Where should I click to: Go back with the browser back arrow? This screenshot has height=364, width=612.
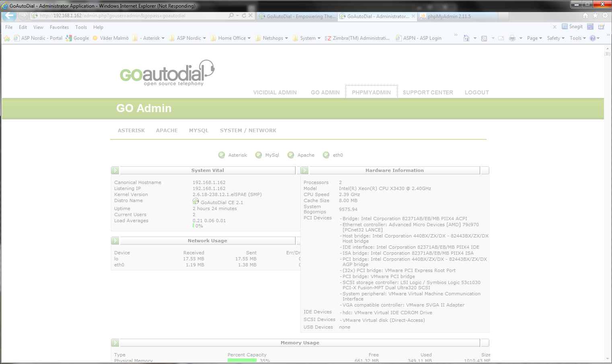coord(9,16)
